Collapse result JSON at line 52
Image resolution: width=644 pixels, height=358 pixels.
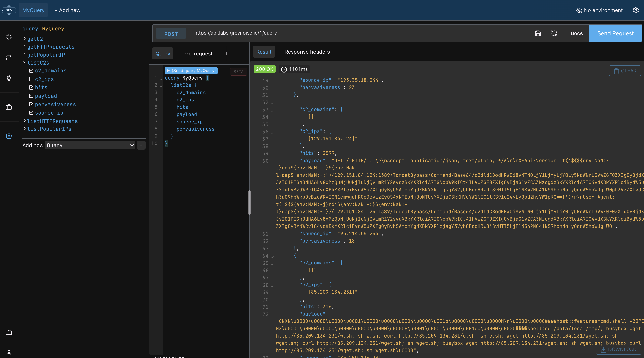click(x=272, y=103)
